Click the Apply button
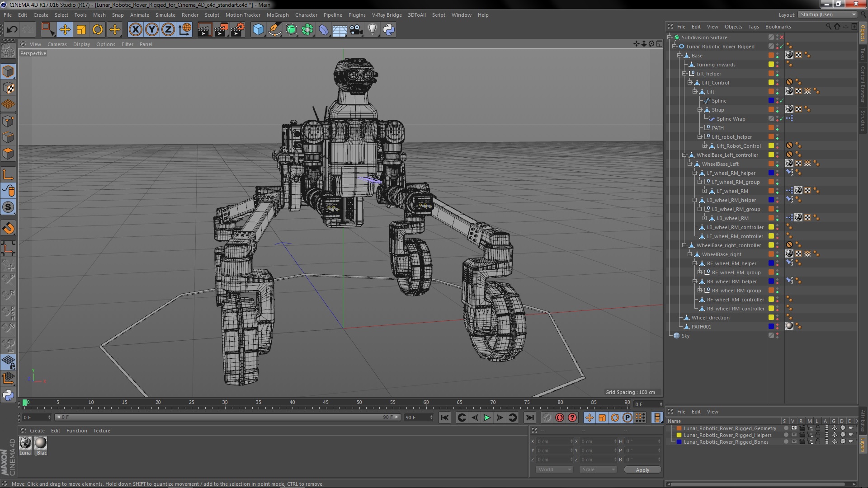868x488 pixels. click(642, 470)
